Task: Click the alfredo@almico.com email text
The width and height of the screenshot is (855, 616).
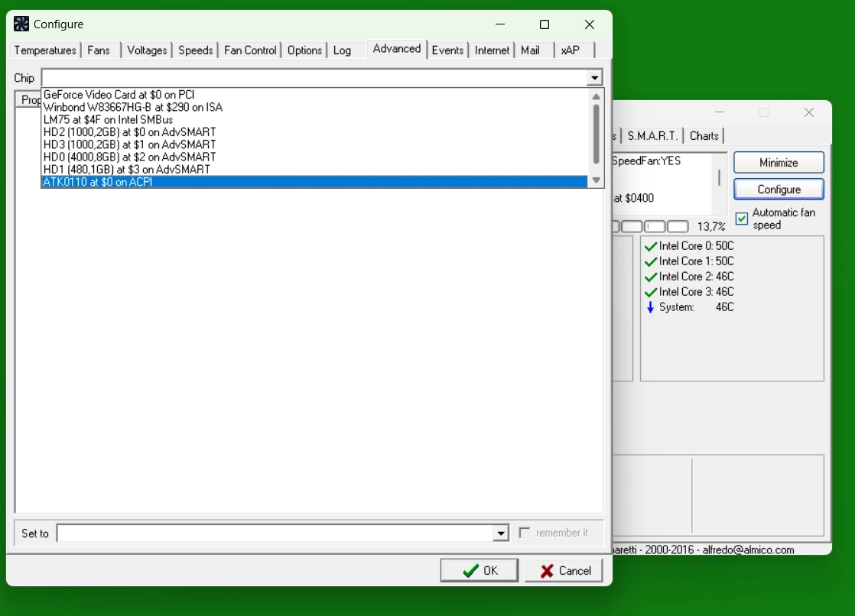Action: (748, 550)
